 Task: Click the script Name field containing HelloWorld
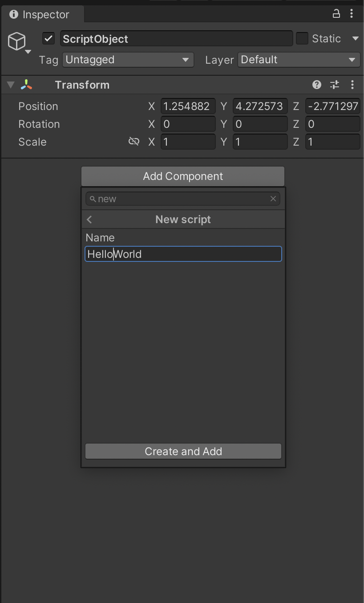(x=183, y=254)
